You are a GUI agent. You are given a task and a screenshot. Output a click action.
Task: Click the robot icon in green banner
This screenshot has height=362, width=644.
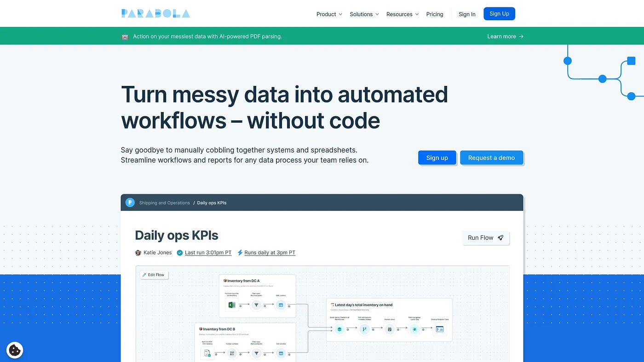click(x=125, y=37)
